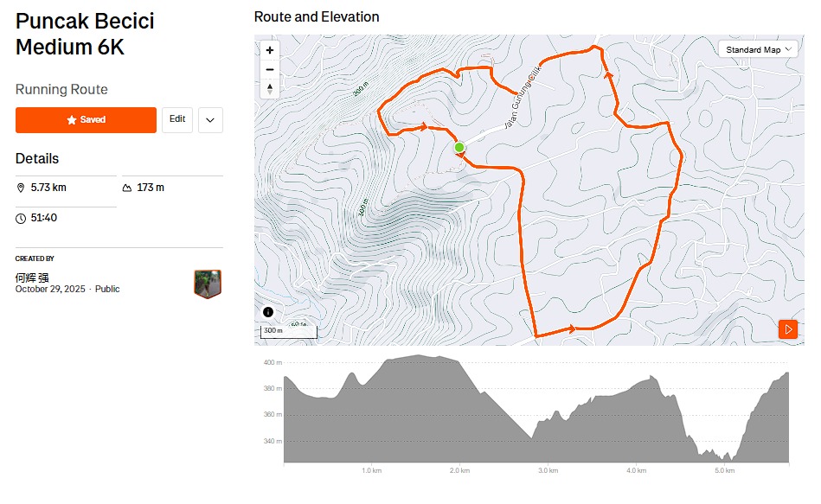Screen dimensions: 821x504
Task: Play the route flyover animation
Action: tap(787, 329)
